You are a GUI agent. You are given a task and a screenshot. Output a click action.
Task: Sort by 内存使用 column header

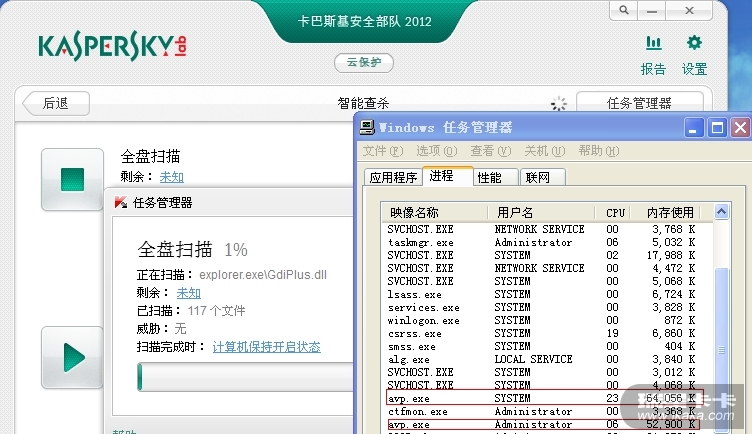click(x=666, y=212)
